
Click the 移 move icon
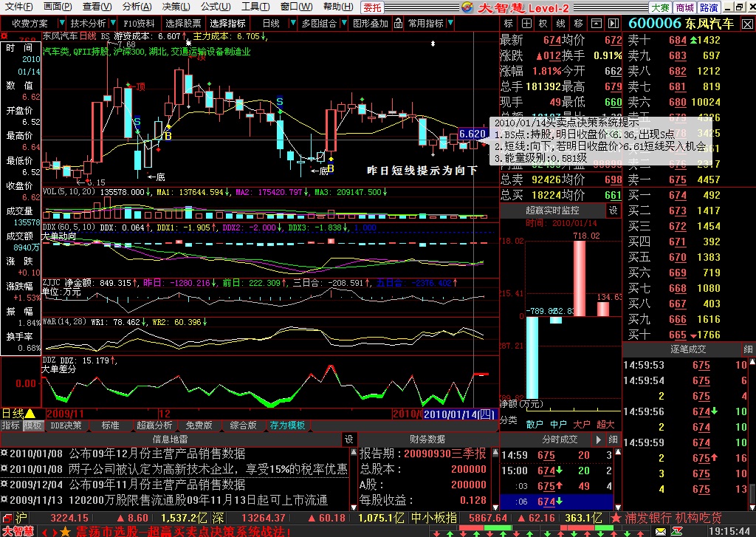coord(579,23)
